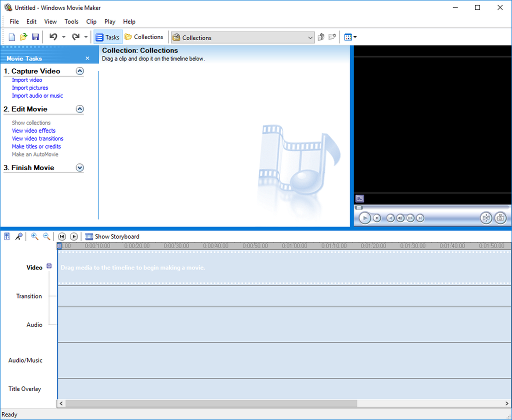
Task: Zoom in on the timeline
Action: tap(34, 236)
